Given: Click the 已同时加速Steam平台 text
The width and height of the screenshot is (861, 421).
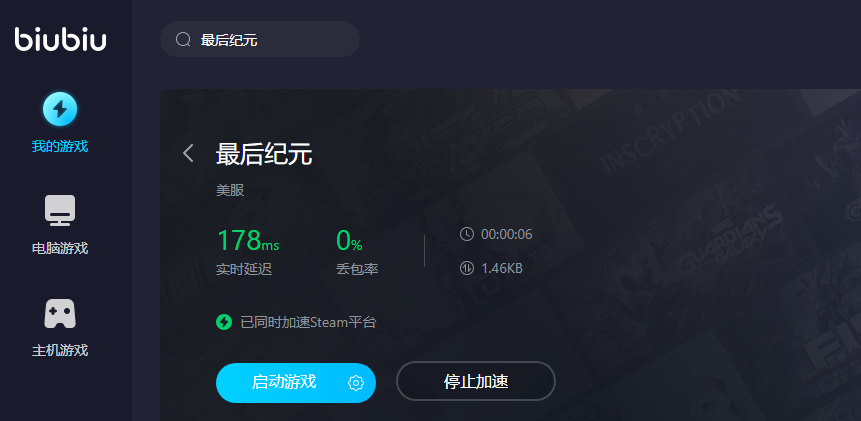Looking at the screenshot, I should [x=309, y=322].
